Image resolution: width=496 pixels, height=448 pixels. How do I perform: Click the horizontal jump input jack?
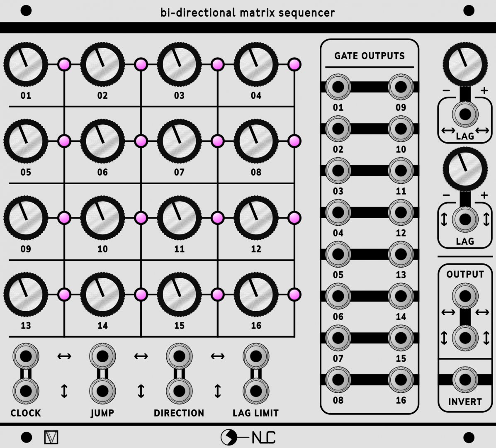(x=102, y=356)
